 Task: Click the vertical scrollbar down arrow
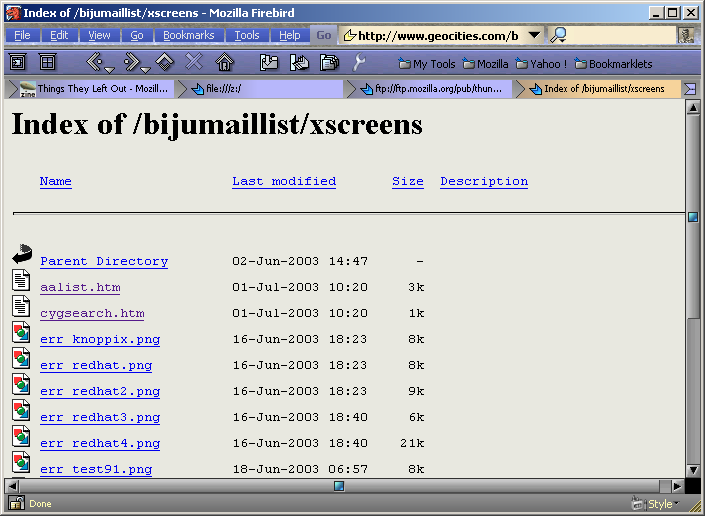(692, 469)
